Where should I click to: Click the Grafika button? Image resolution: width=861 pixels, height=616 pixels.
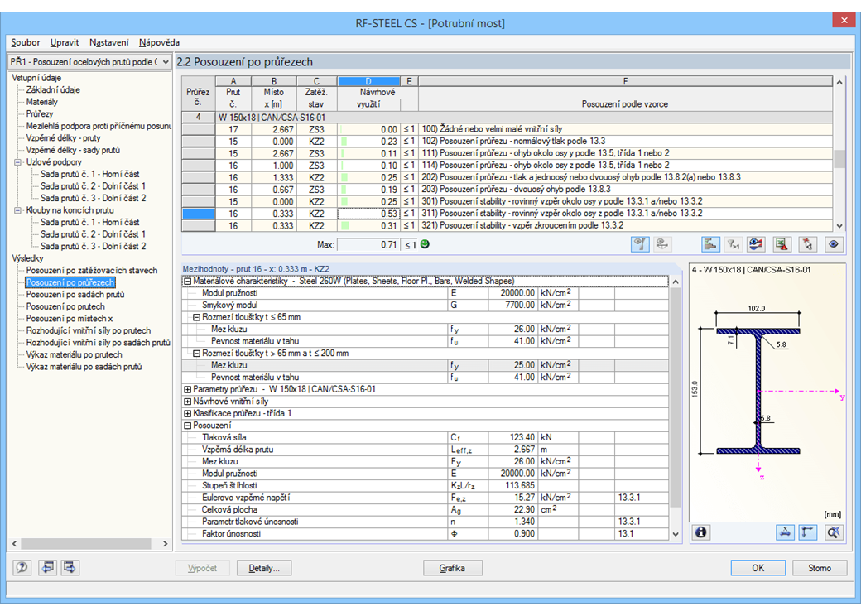coord(453,568)
